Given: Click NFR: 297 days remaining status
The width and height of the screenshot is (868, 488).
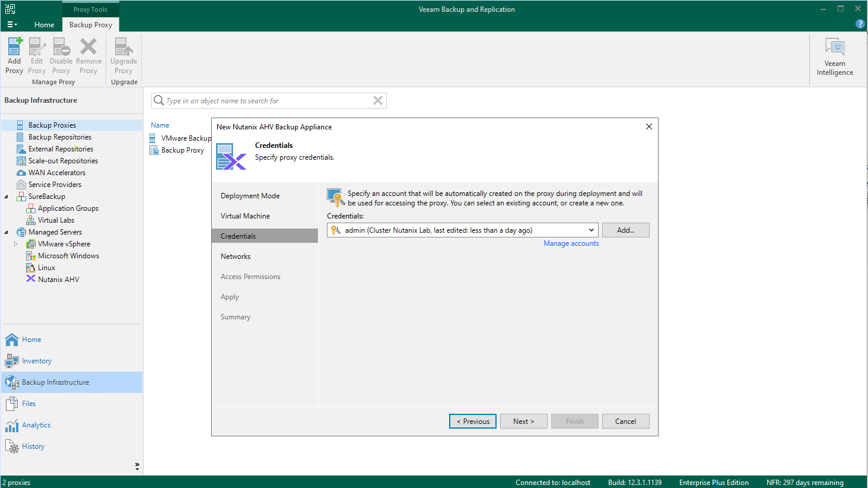Looking at the screenshot, I should 805,483.
